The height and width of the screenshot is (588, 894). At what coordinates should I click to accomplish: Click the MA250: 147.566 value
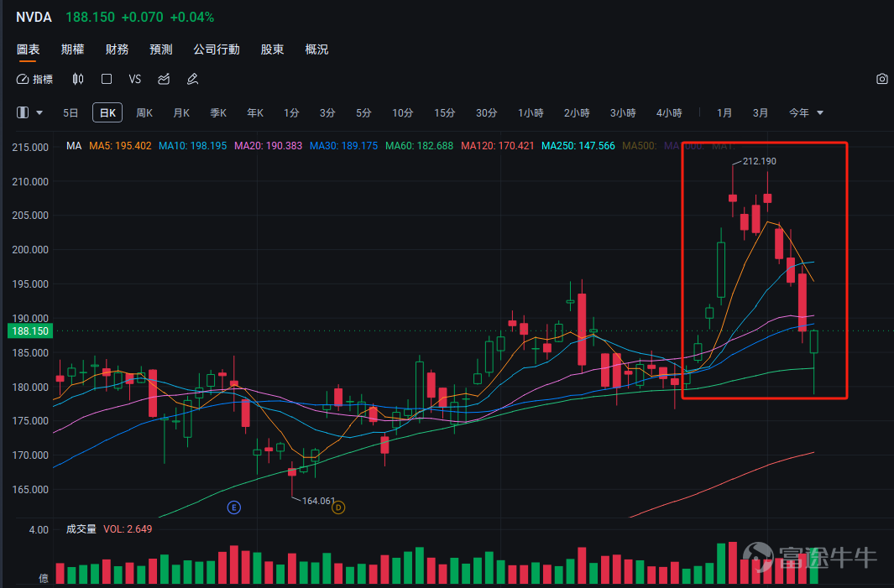578,146
